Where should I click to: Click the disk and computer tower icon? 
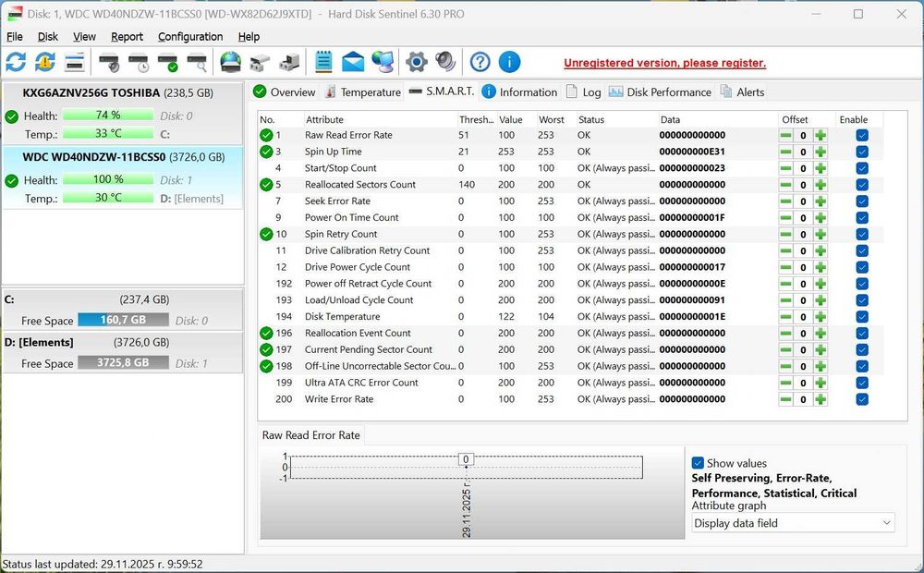(289, 63)
